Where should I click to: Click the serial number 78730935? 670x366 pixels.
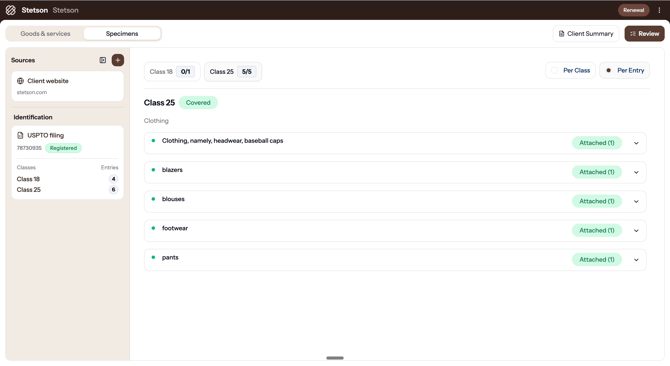click(29, 148)
